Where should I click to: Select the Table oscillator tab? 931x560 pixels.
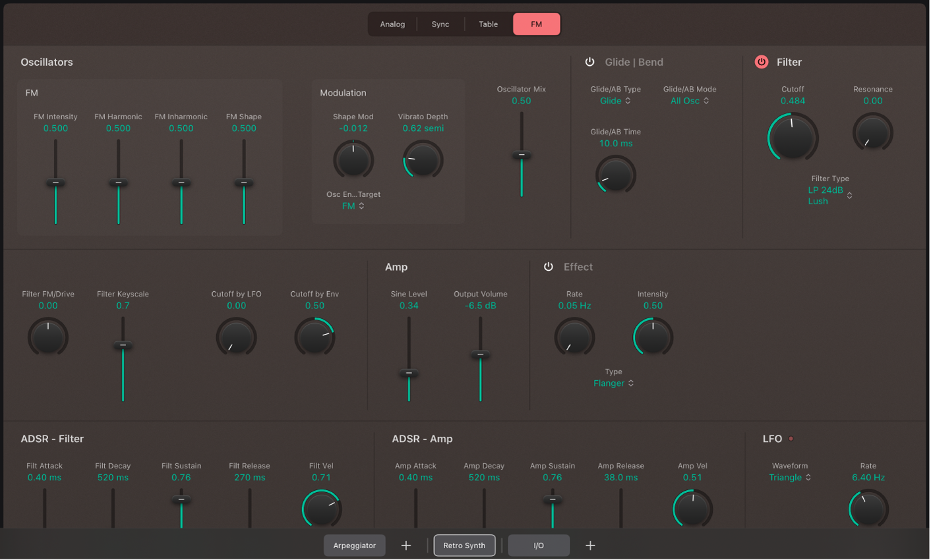(x=488, y=24)
